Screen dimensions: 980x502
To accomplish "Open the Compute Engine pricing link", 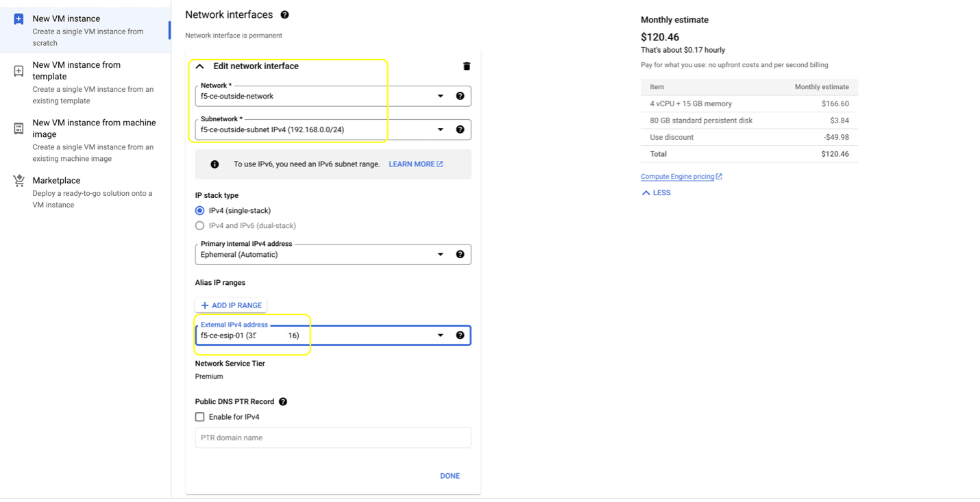I will (677, 177).
